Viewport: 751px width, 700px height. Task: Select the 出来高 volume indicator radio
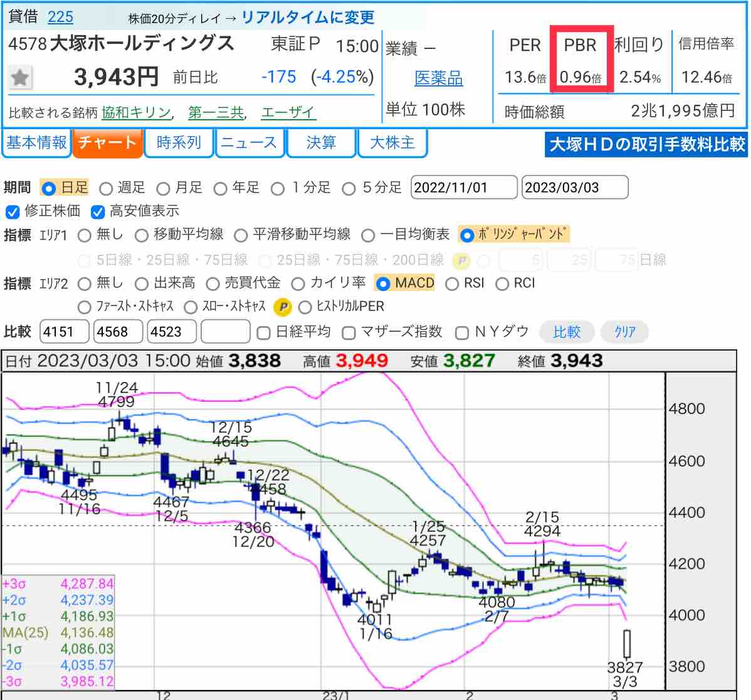(x=141, y=284)
